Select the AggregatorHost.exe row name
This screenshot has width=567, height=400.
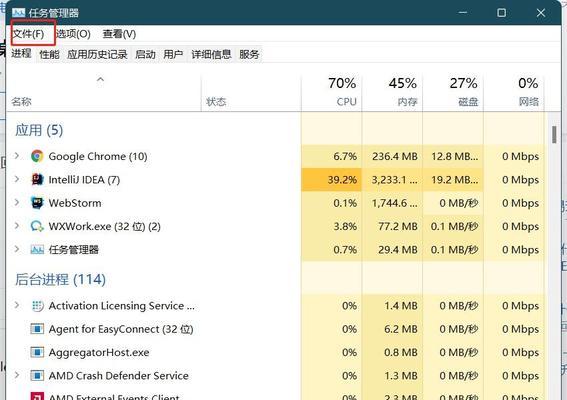tap(99, 353)
